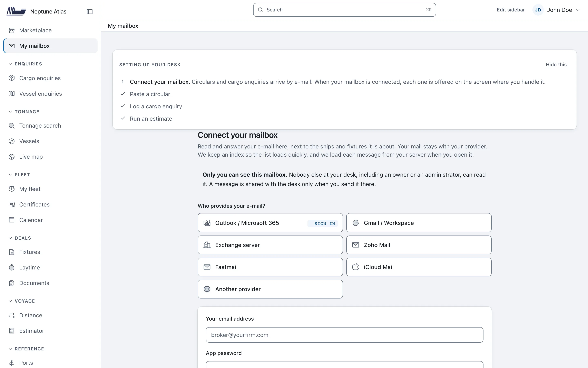
Task: Collapse the sidebar with the panel icon
Action: point(89,11)
